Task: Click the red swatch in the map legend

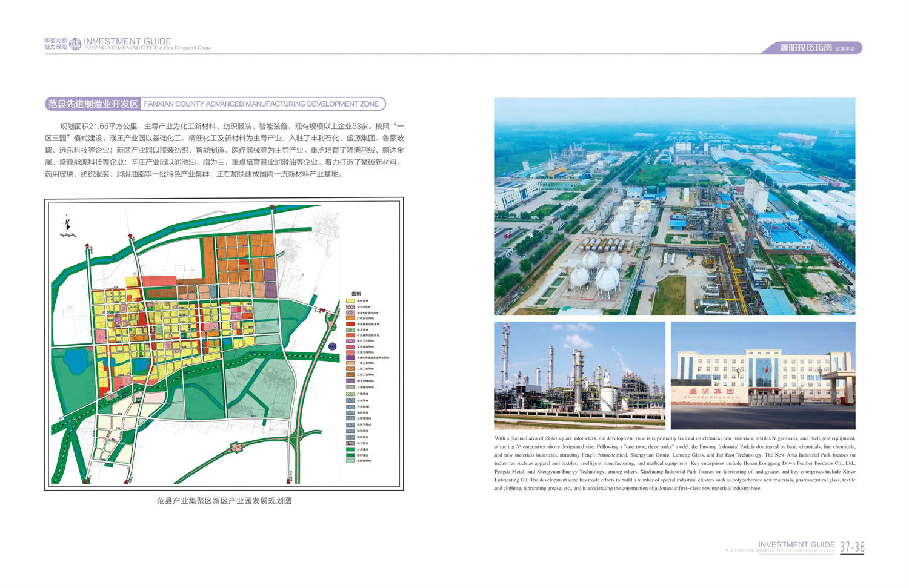Action: [350, 324]
